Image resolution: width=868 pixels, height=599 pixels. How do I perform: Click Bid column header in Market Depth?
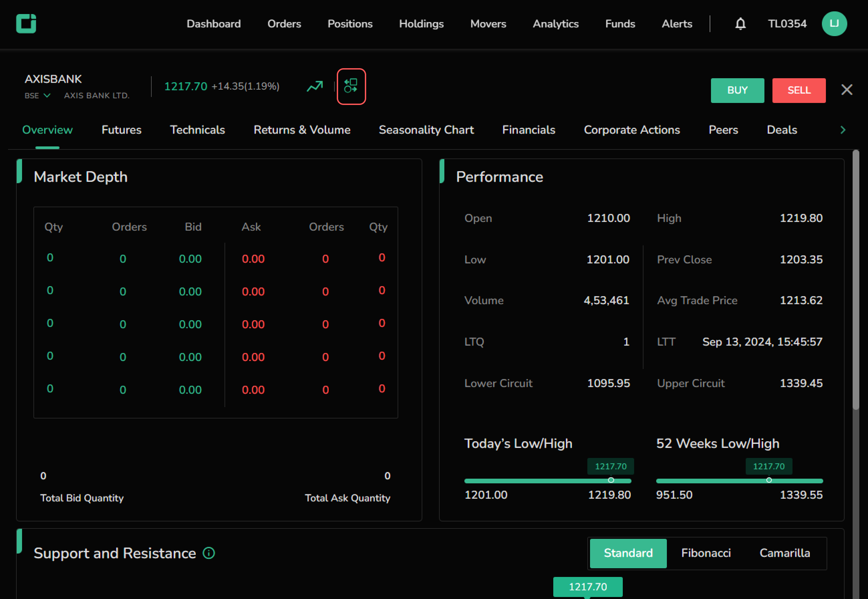193,227
